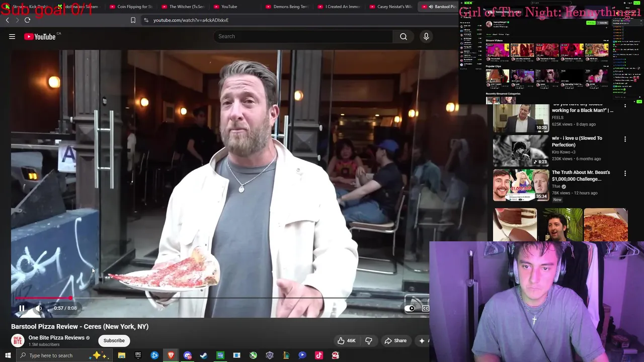Mute the Barstool tab via its speaker icon
Viewport: 644px width, 362px height.
click(x=431, y=7)
